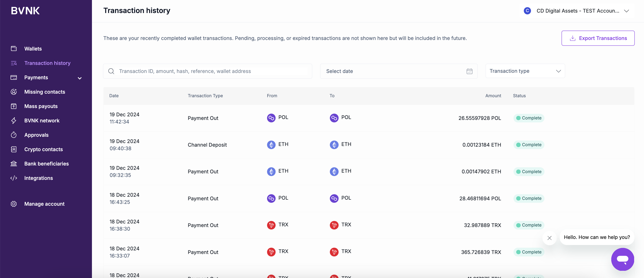Click the Amount column header
The image size is (644, 278).
pos(493,96)
